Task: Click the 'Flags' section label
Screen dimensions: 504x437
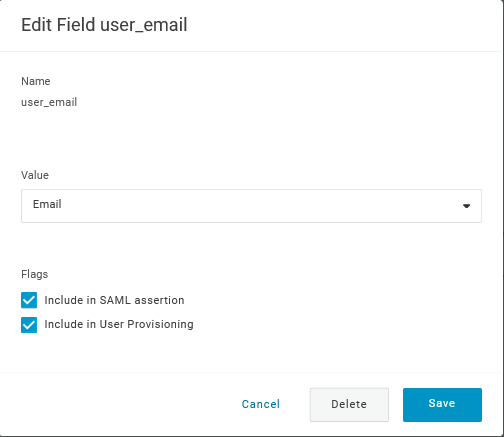Action: (x=35, y=274)
